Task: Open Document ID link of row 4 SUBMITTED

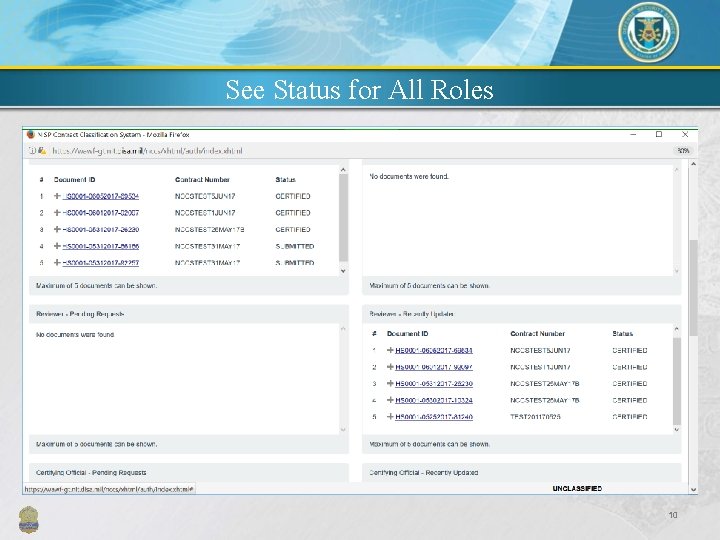Action: (101, 246)
